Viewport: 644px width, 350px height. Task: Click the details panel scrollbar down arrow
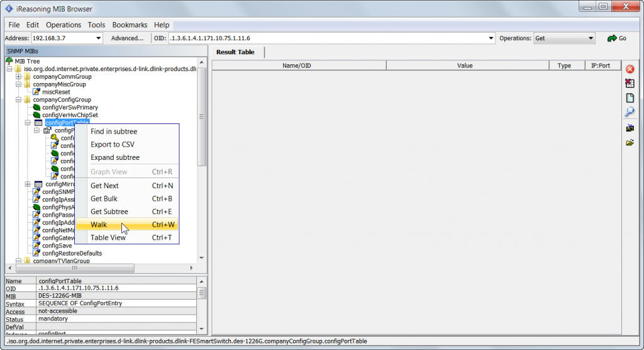click(202, 329)
